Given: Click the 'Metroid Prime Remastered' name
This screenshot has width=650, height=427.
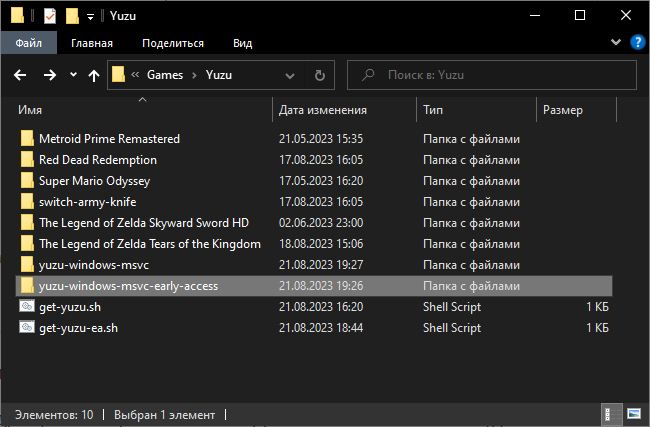Looking at the screenshot, I should pyautogui.click(x=109, y=138).
